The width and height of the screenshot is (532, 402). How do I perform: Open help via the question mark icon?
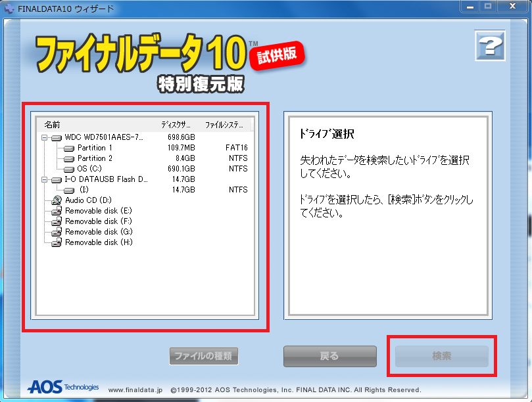pyautogui.click(x=490, y=46)
